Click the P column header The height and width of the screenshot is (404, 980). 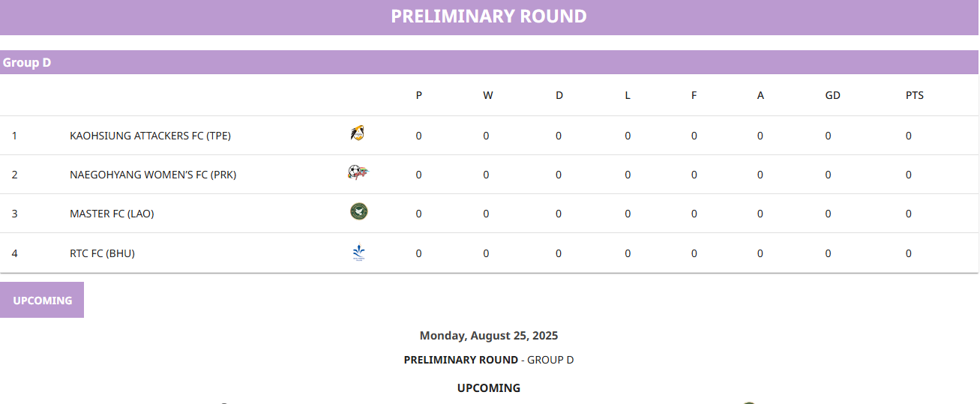pyautogui.click(x=418, y=95)
